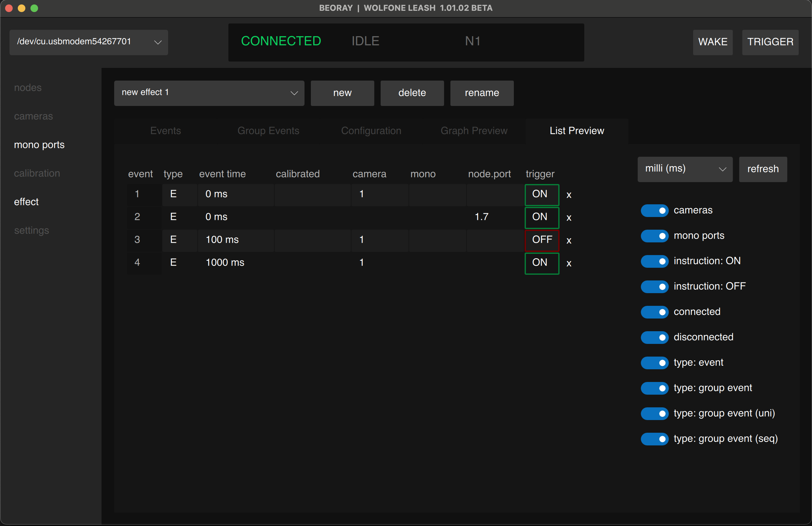
Task: Refresh the event list
Action: pyautogui.click(x=763, y=169)
